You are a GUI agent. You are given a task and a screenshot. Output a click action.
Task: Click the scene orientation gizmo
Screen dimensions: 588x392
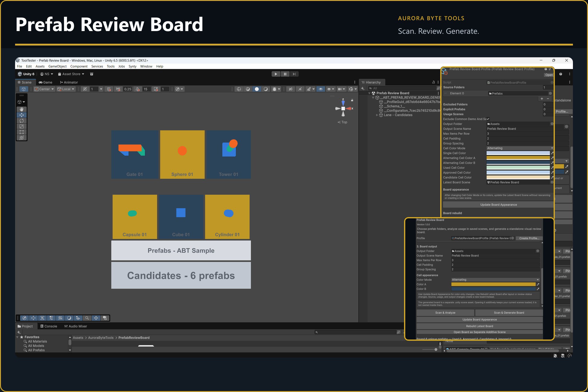343,109
